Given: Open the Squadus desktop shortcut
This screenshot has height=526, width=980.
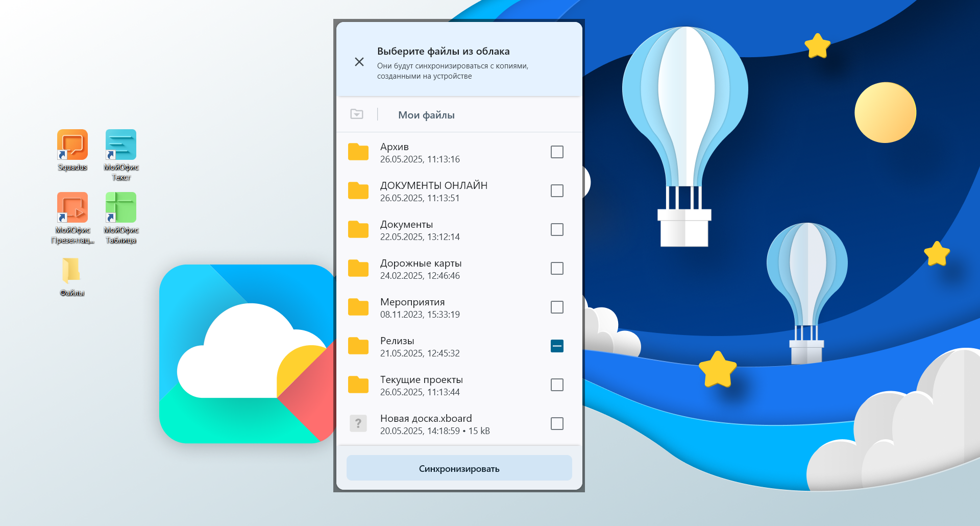Looking at the screenshot, I should click(72, 150).
